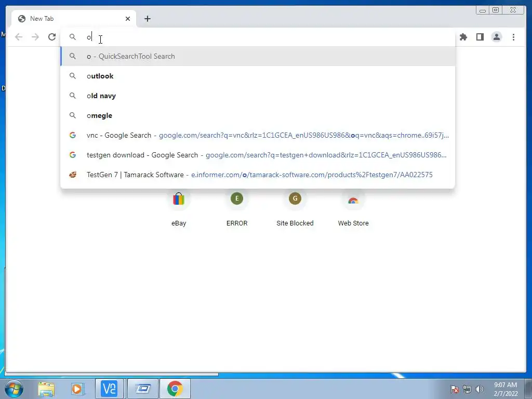Go forward using the forward arrow
The image size is (532, 399).
pyautogui.click(x=35, y=37)
